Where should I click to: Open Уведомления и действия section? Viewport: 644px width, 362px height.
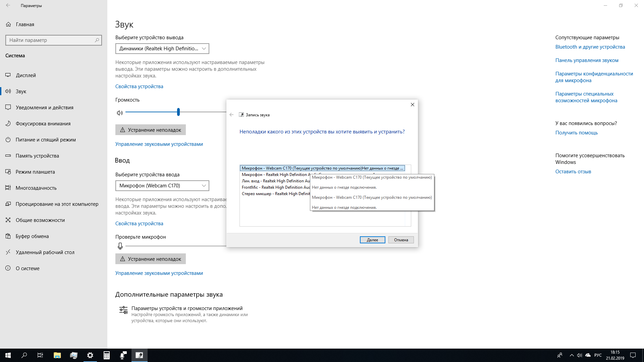click(x=54, y=108)
